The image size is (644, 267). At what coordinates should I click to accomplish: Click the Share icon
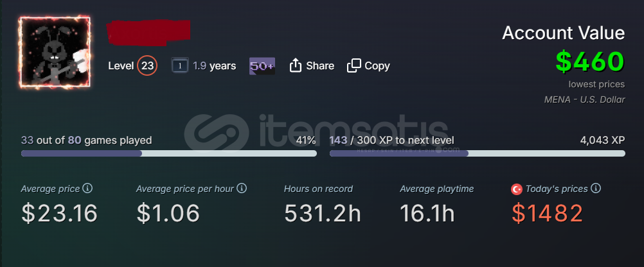click(296, 65)
